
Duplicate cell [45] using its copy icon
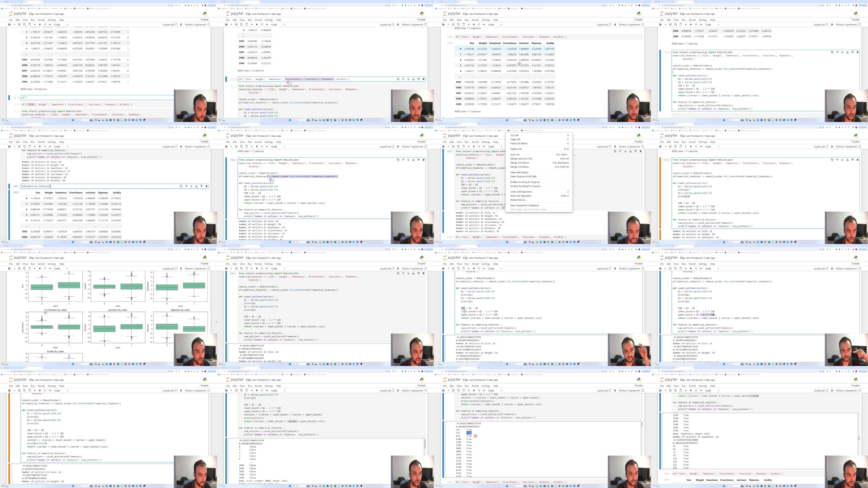point(398,273)
